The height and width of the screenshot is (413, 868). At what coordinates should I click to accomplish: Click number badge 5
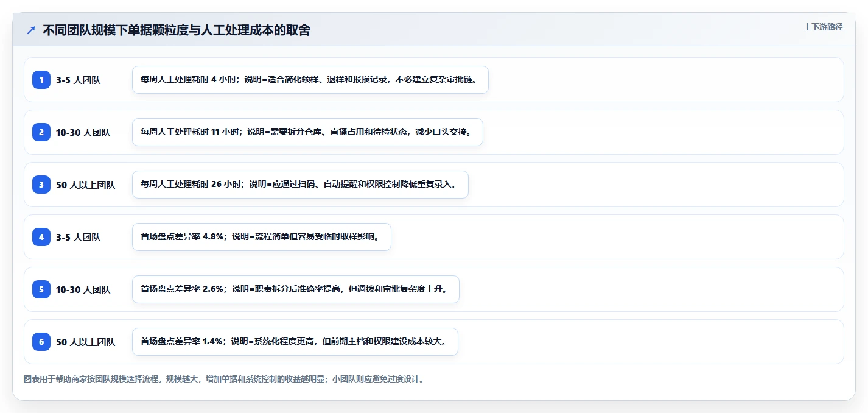coord(41,289)
